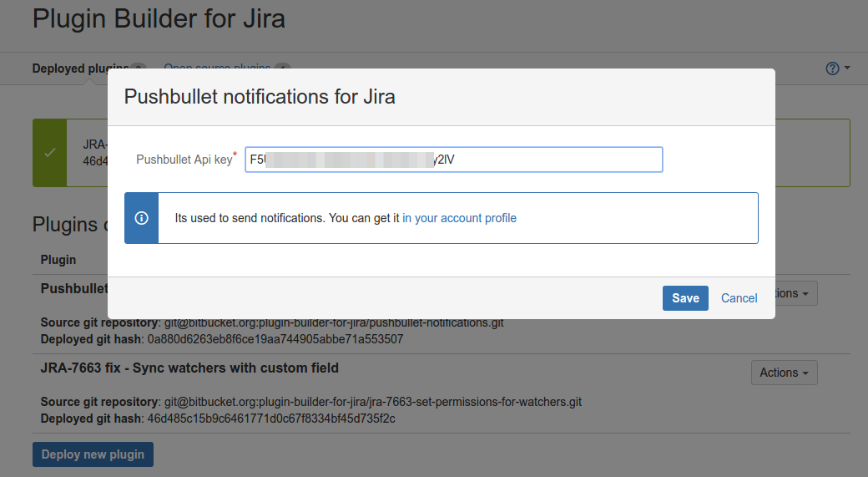Select the 'Plugin Builder for Jira' page heading
Viewport: 868px width, 477px height.
(159, 19)
